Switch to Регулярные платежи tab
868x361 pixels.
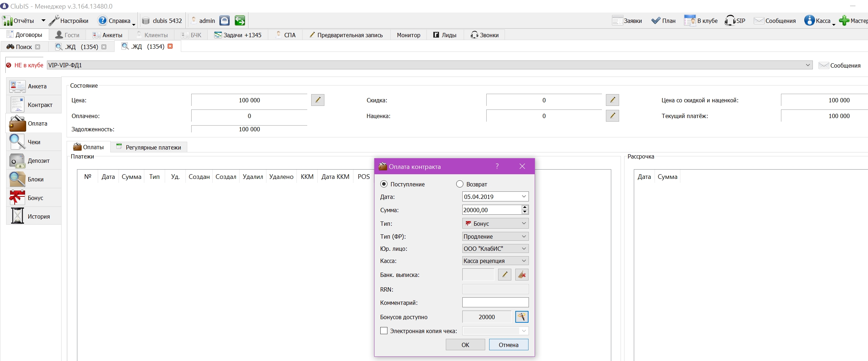coord(149,147)
